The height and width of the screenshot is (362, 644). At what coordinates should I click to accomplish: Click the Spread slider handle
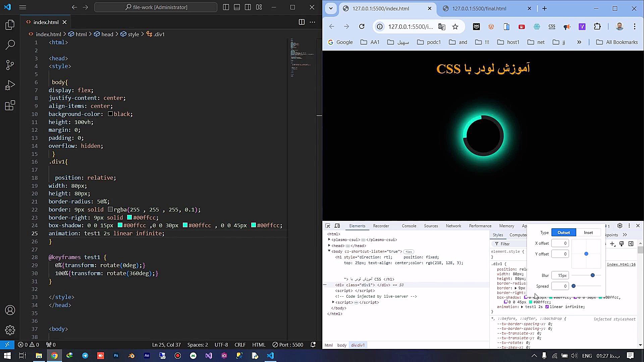click(x=574, y=286)
